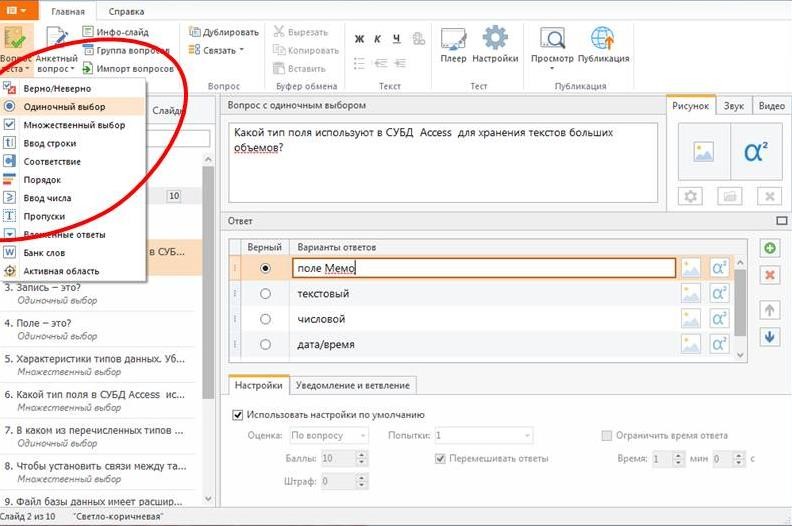Screen dimensions: 792x526
Task: Click the Копировать icon
Action: pos(279,50)
